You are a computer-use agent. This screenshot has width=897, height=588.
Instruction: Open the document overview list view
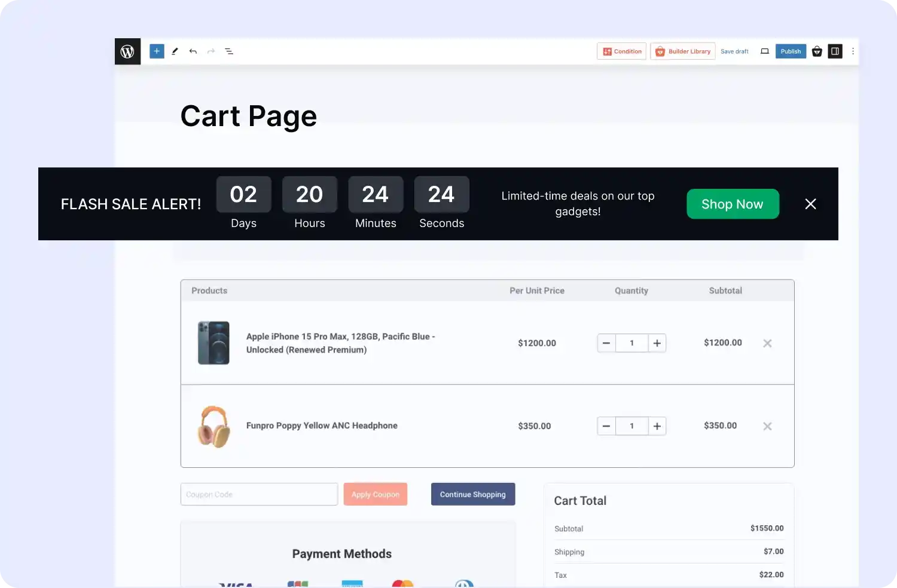point(229,51)
